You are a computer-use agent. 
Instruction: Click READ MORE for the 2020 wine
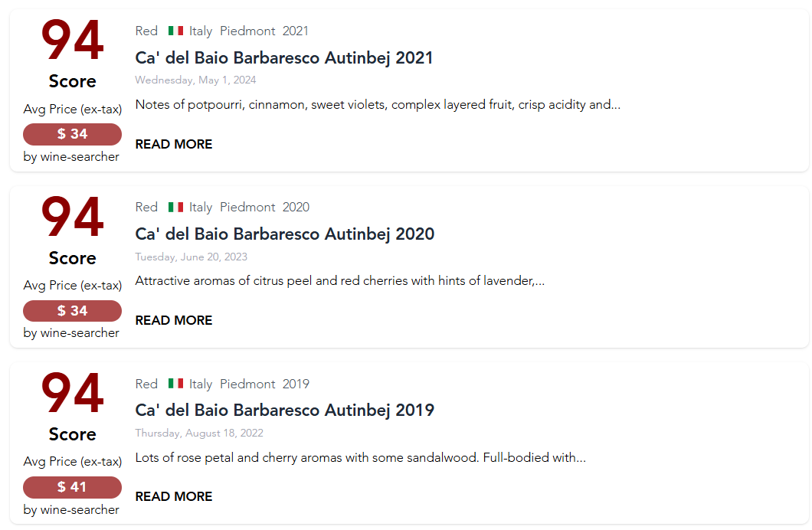(x=174, y=320)
